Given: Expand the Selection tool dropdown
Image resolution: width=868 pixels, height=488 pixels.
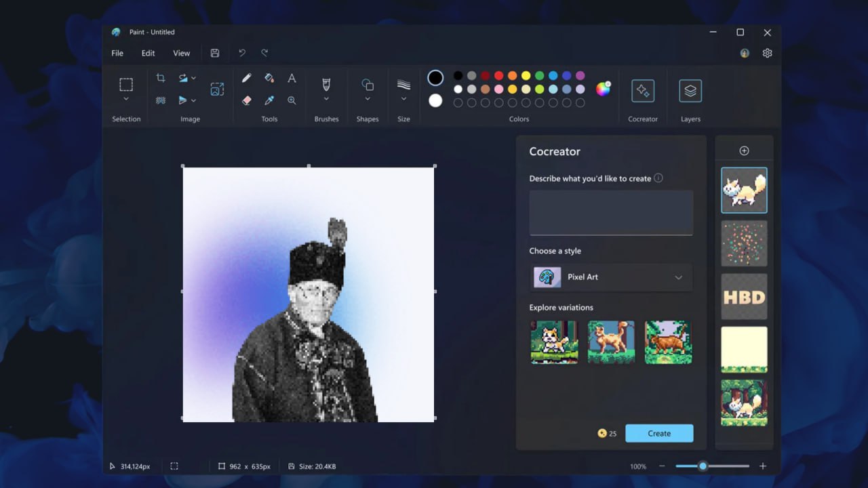Looking at the screenshot, I should pyautogui.click(x=126, y=99).
